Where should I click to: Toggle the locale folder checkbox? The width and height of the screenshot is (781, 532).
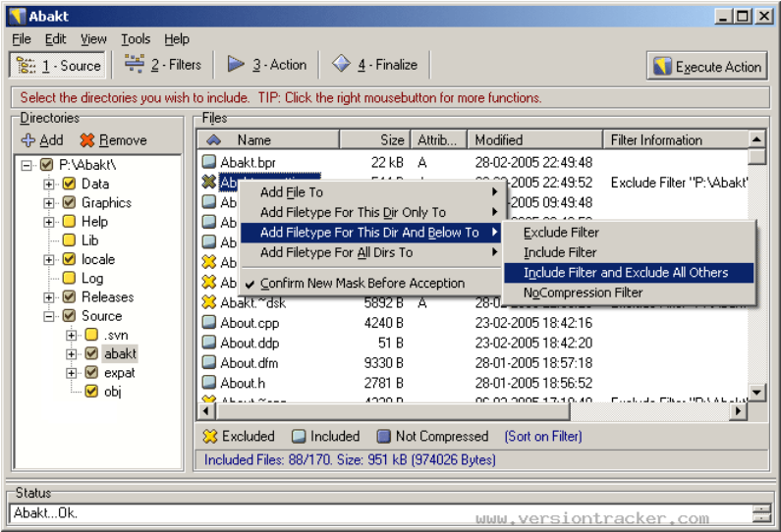pos(69,259)
